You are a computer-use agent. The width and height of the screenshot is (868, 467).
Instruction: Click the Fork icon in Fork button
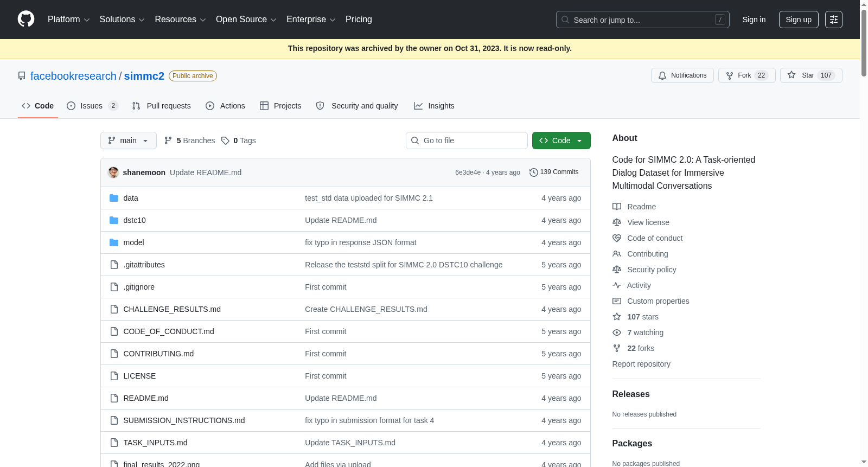click(730, 75)
